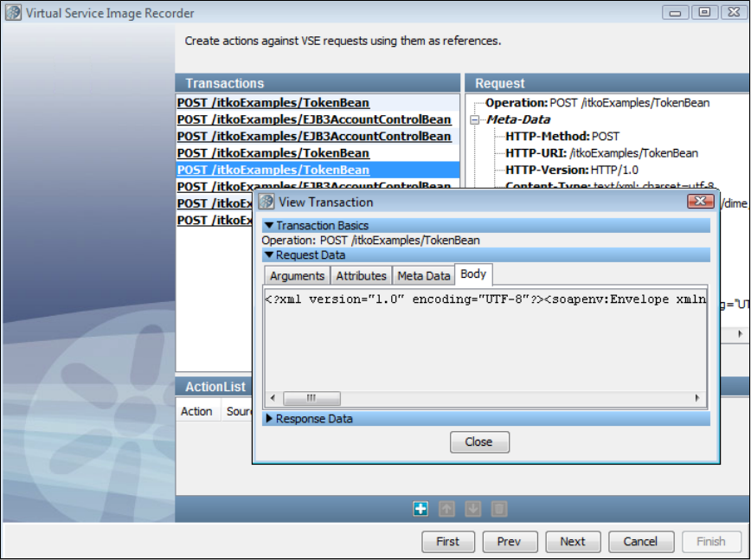Screen dimensions: 751x560
Task: Click the Virtual Service Image Recorder title icon
Action: (x=14, y=13)
